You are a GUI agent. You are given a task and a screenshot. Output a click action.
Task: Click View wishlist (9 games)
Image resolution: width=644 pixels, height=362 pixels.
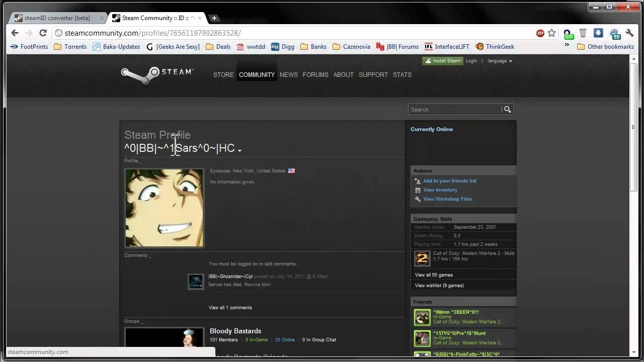439,286
